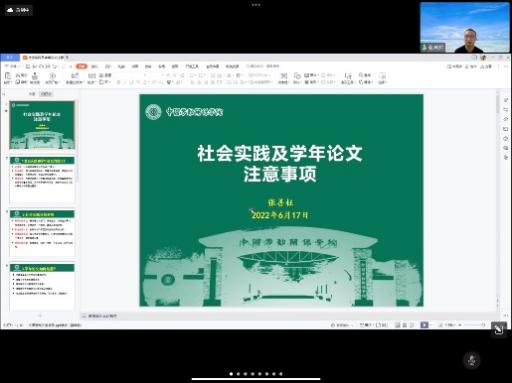Switch to the Outline tab in slide panel
The height and width of the screenshot is (383, 512).
click(x=32, y=94)
